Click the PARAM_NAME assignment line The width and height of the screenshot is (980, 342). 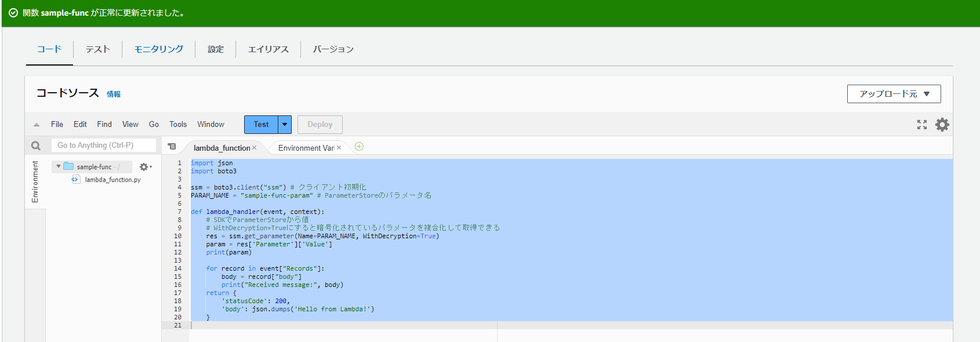click(x=311, y=195)
